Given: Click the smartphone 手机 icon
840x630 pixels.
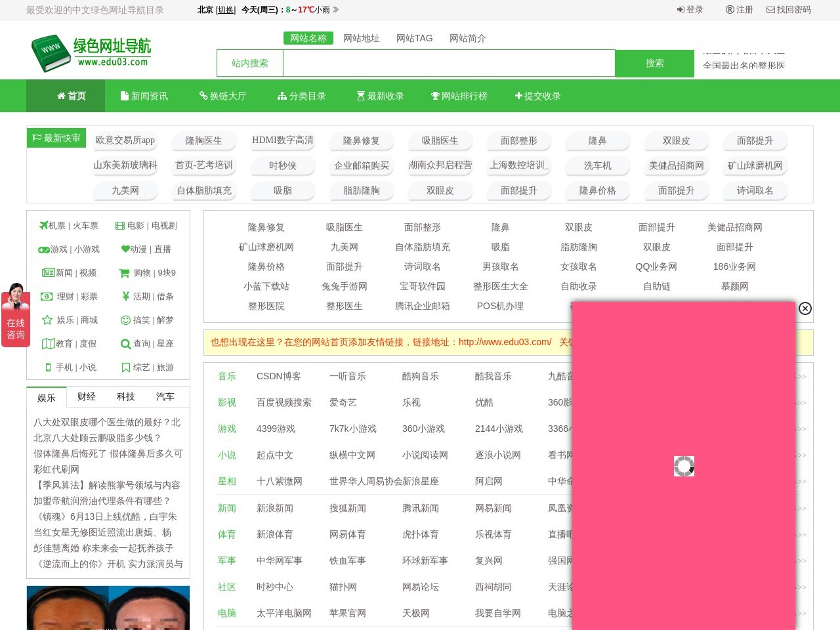Looking at the screenshot, I should point(47,367).
